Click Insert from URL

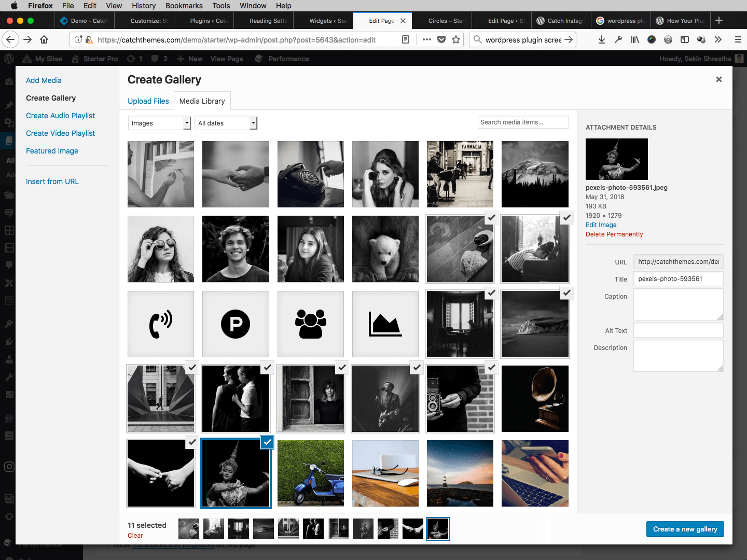52,181
